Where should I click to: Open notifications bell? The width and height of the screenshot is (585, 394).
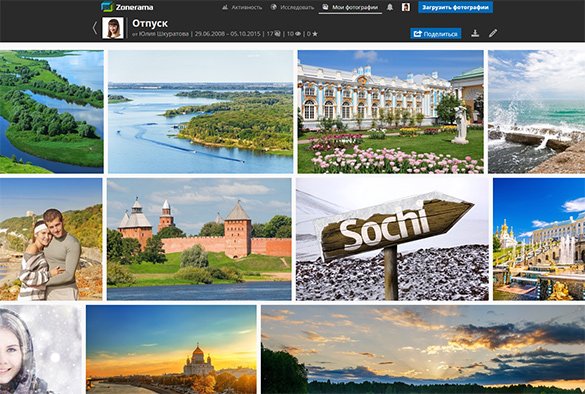coord(390,7)
